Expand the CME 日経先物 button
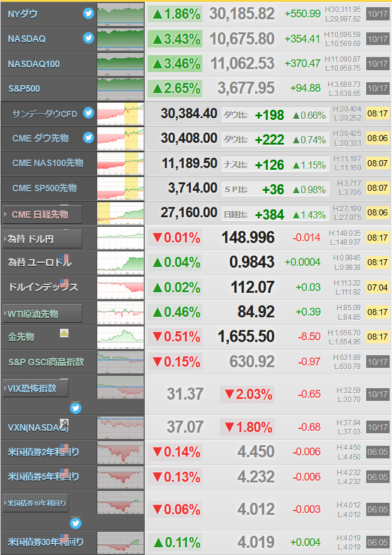The height and width of the screenshot is (555, 392). pos(42,214)
